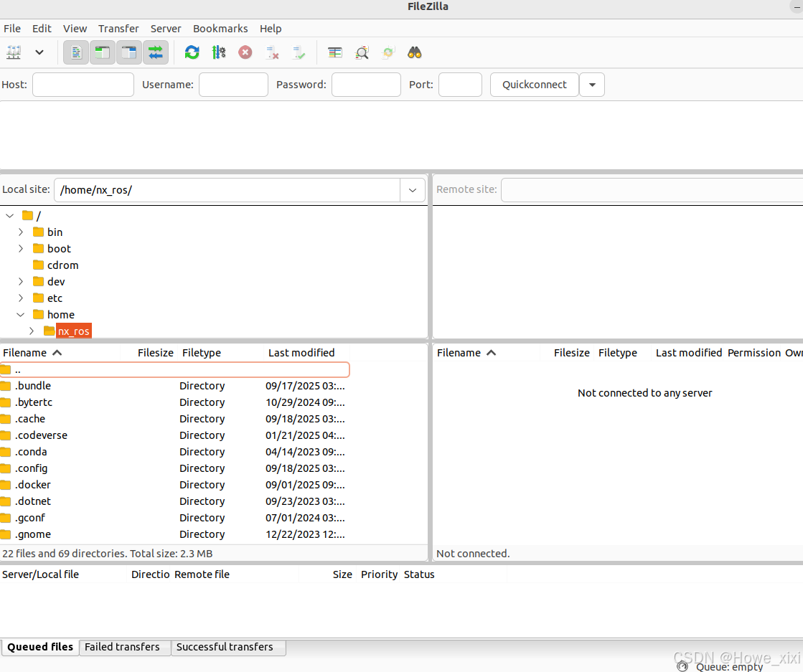The height and width of the screenshot is (672, 803).
Task: Open the Local site path dropdown
Action: tap(412, 190)
